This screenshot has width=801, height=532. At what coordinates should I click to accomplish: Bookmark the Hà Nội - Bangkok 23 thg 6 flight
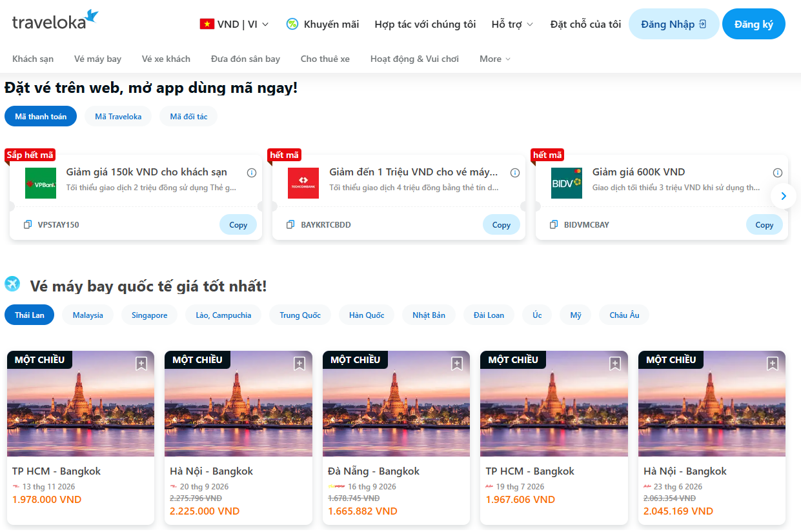pyautogui.click(x=773, y=364)
